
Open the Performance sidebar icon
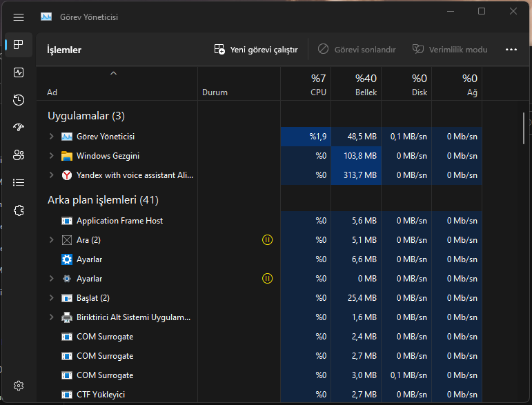(x=19, y=72)
